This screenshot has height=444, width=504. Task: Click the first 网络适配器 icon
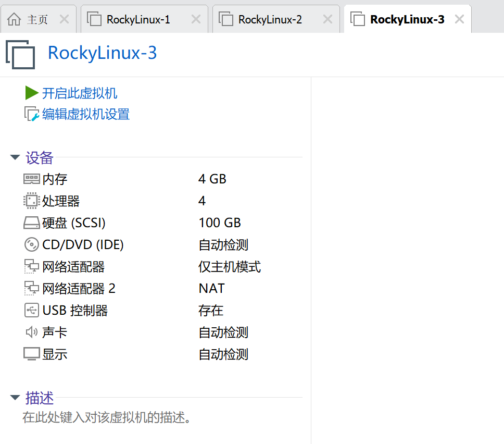(x=31, y=266)
